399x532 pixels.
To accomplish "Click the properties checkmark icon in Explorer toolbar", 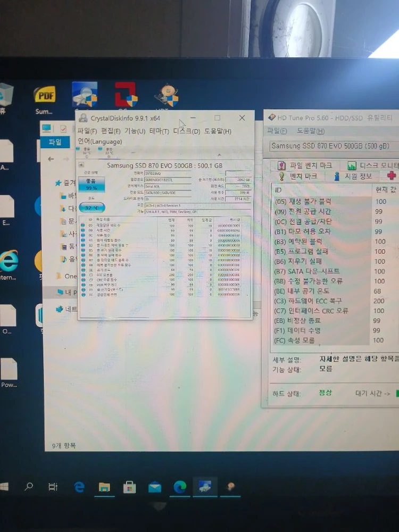I will (x=63, y=129).
